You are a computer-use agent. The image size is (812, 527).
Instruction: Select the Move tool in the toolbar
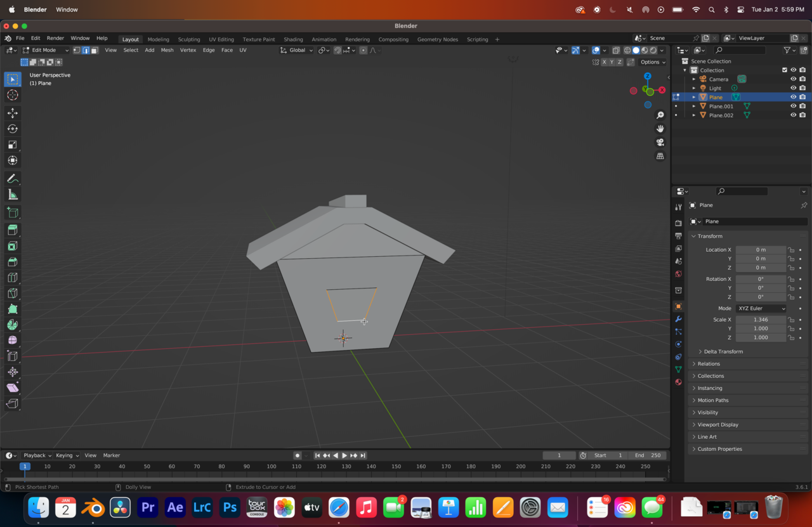[x=13, y=113]
